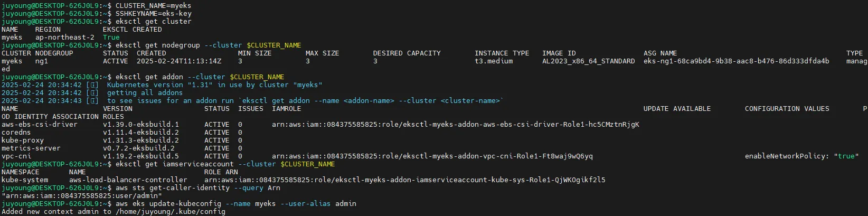Select the addon name "aws-ebs-csi-driver"
The height and width of the screenshot is (216, 868).
point(40,125)
